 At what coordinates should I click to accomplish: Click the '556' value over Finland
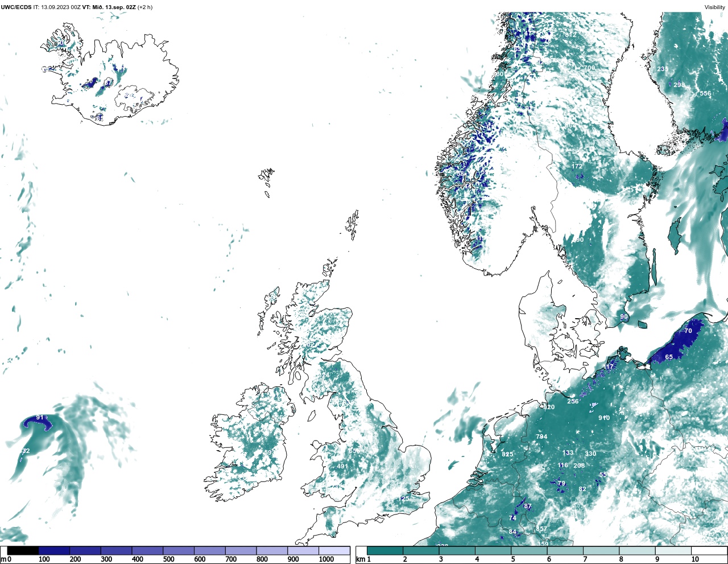(705, 93)
